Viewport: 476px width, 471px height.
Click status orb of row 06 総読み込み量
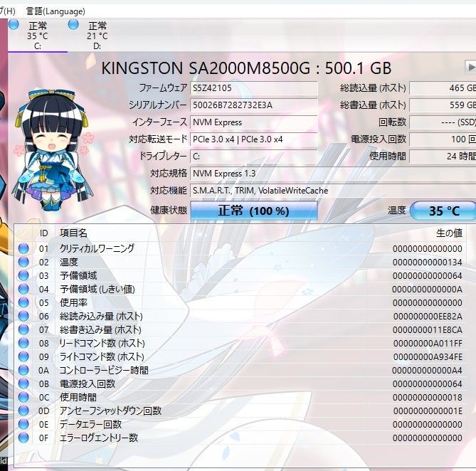(x=23, y=316)
